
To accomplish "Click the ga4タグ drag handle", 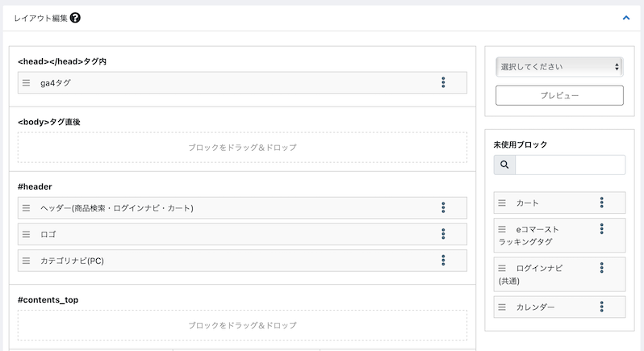I will tap(26, 82).
